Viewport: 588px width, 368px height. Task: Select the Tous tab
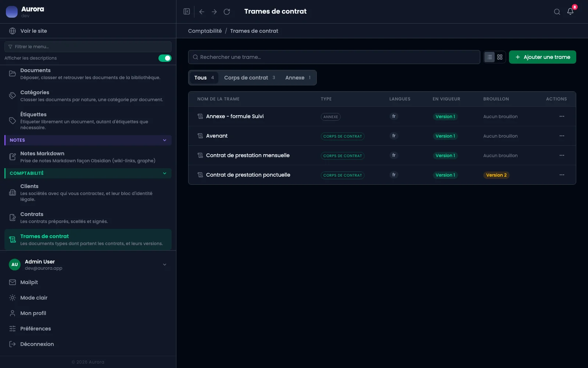point(204,78)
